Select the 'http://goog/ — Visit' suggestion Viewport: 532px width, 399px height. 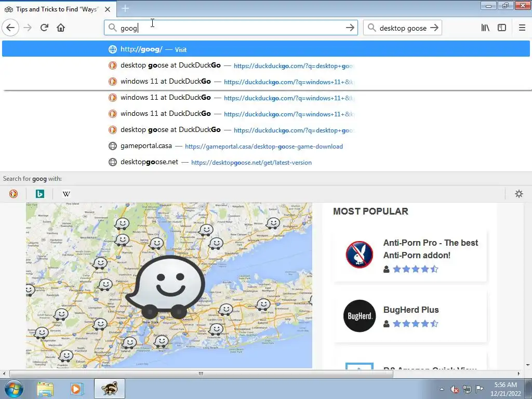(266, 49)
